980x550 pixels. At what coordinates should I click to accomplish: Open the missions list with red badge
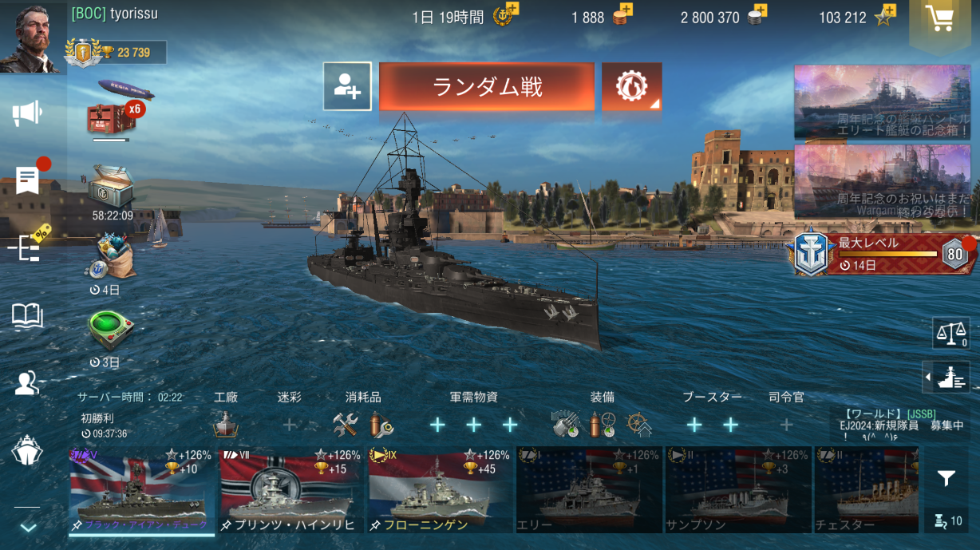point(27,180)
